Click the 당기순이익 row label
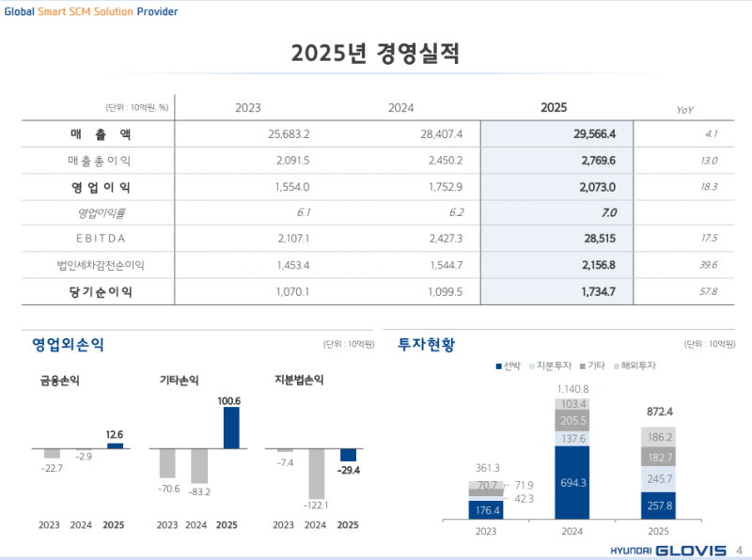Viewport: 752px width, 560px height. (100, 292)
